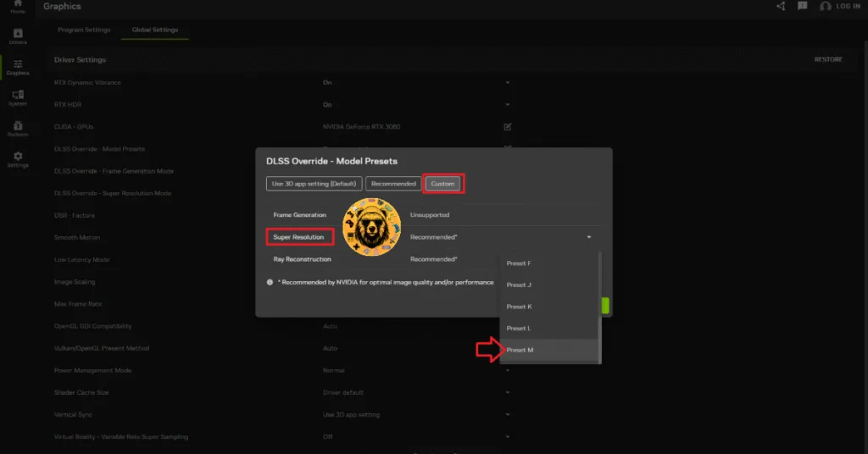Open the feedback chat icon
Image resolution: width=868 pixels, height=454 pixels.
(x=802, y=6)
